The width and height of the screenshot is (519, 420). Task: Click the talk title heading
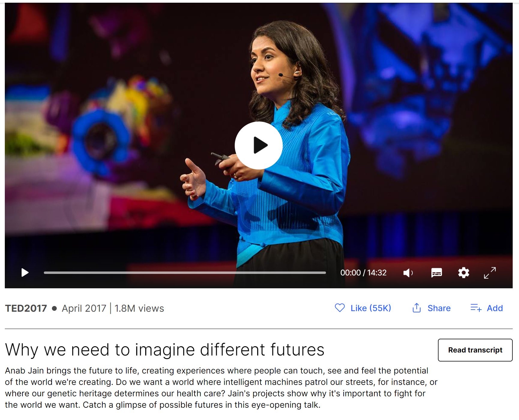coord(165,350)
